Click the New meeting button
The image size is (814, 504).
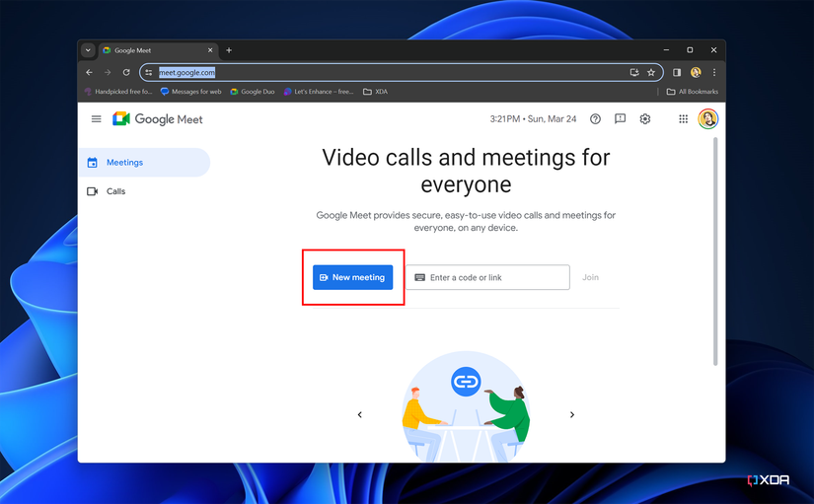pos(352,277)
